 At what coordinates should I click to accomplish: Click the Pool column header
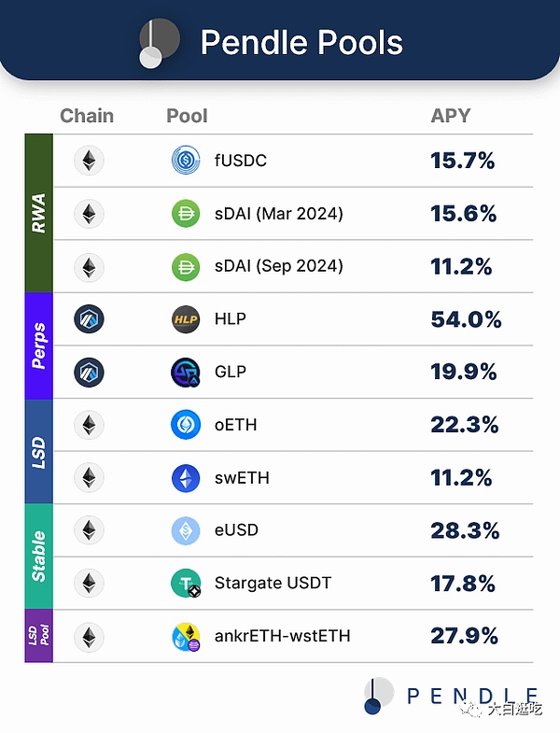[x=187, y=116]
